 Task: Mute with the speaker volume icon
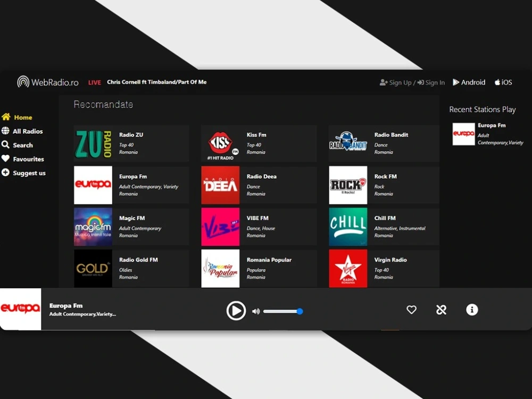click(x=256, y=311)
